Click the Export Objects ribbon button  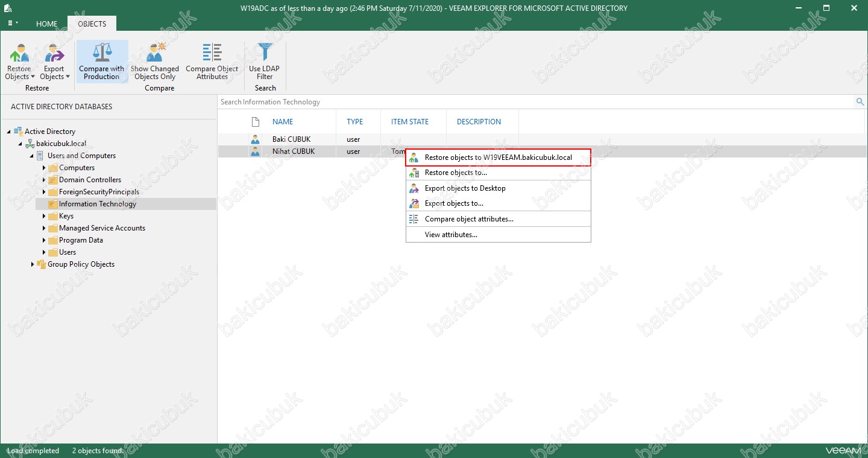coord(54,61)
